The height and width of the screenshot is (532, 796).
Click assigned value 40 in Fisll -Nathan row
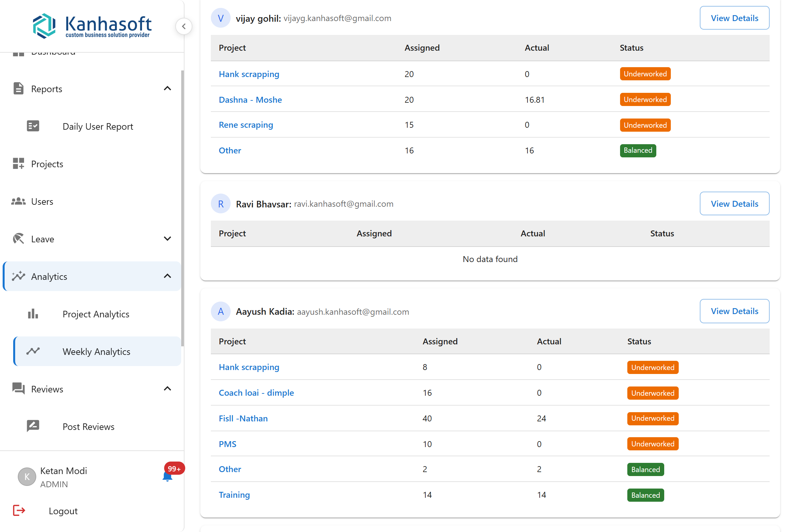pyautogui.click(x=427, y=418)
